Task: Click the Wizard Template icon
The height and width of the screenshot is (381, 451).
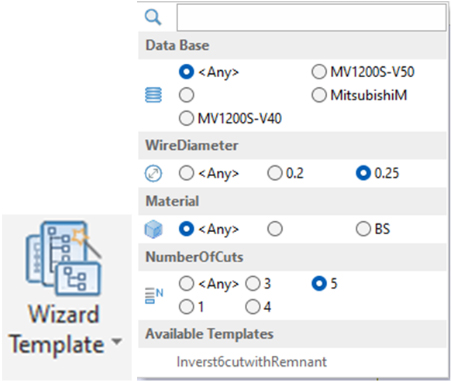Action: point(63,258)
